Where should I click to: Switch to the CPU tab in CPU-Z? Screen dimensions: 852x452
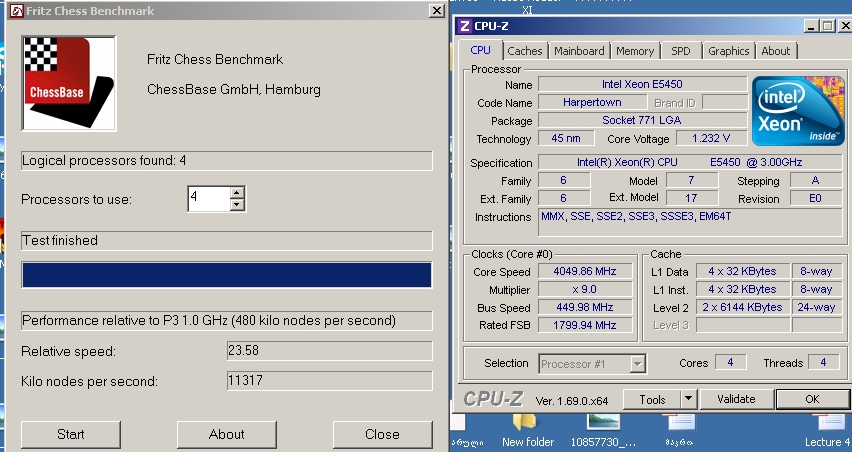480,51
